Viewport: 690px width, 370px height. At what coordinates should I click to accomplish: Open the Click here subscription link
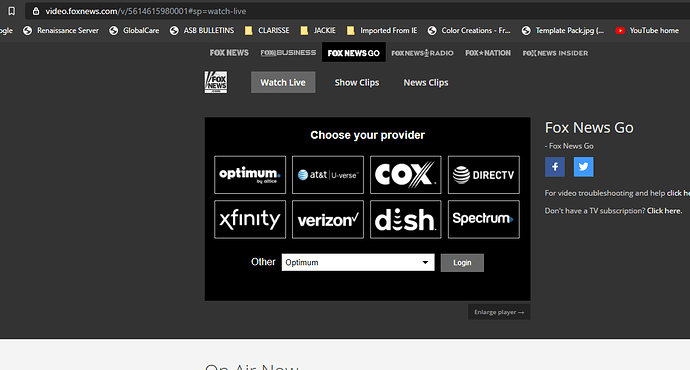(664, 211)
